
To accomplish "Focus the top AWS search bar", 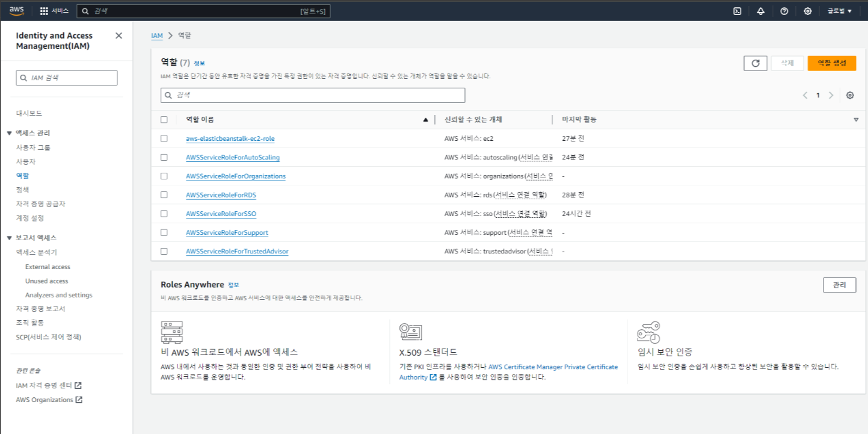I will (203, 11).
